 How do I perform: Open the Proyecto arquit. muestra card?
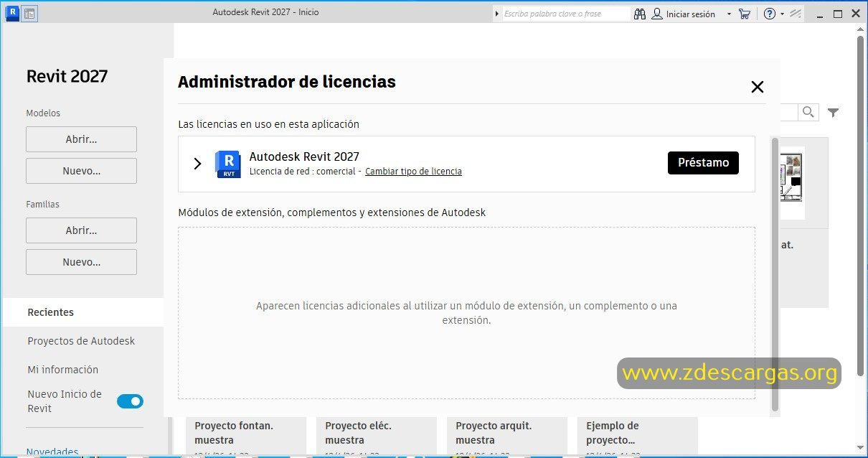[x=507, y=436]
